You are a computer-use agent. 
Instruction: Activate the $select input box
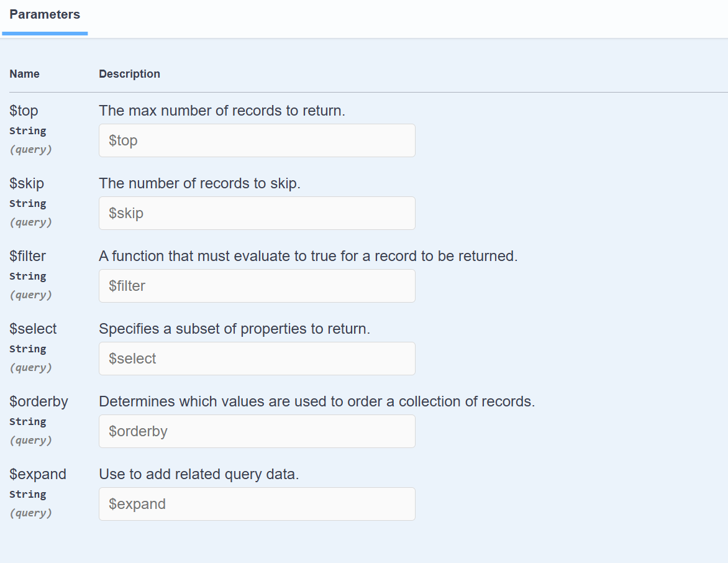257,359
